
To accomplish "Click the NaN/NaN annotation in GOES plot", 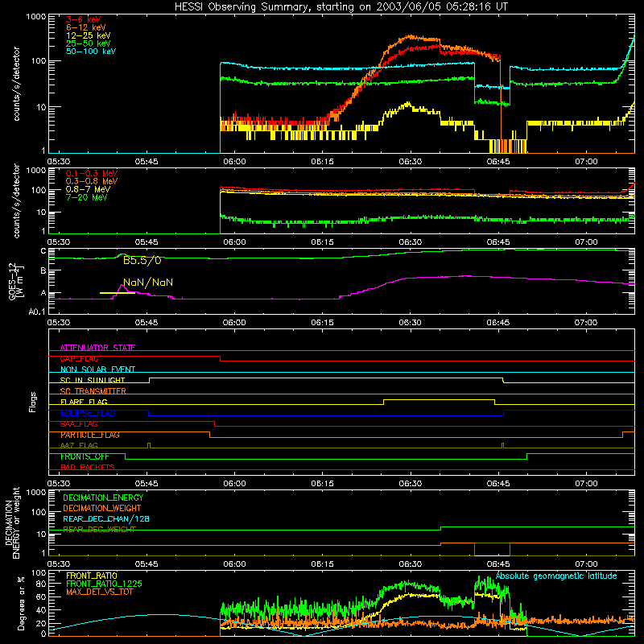I will tap(148, 283).
